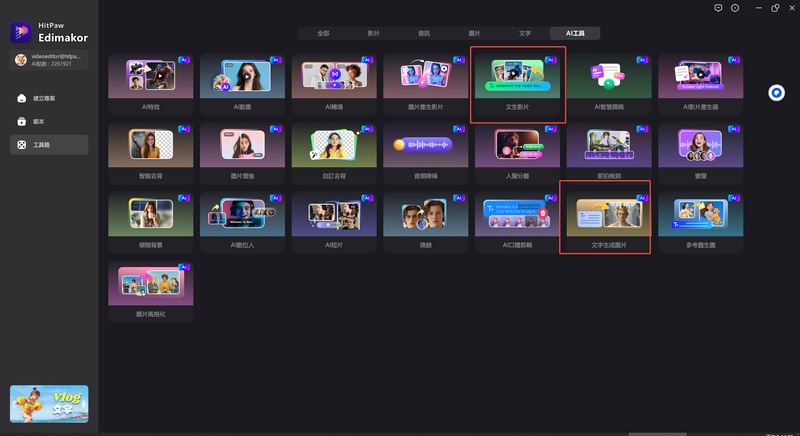Switch to the 圖片 tab

[474, 33]
